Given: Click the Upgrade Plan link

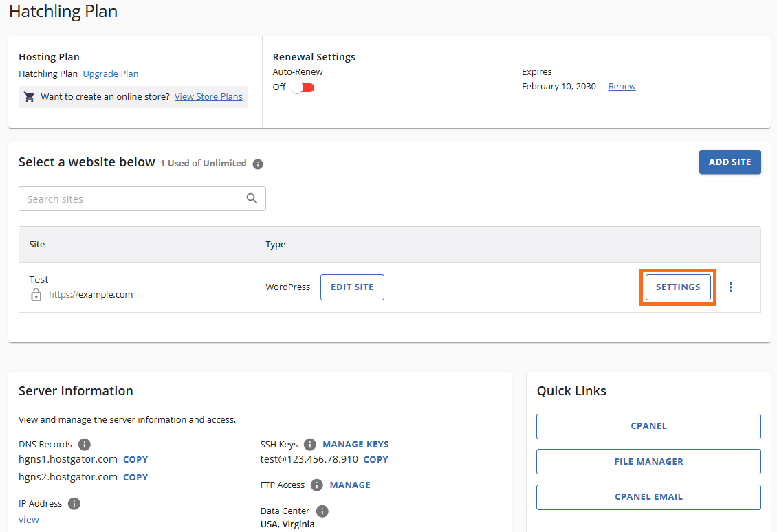Looking at the screenshot, I should 111,74.
